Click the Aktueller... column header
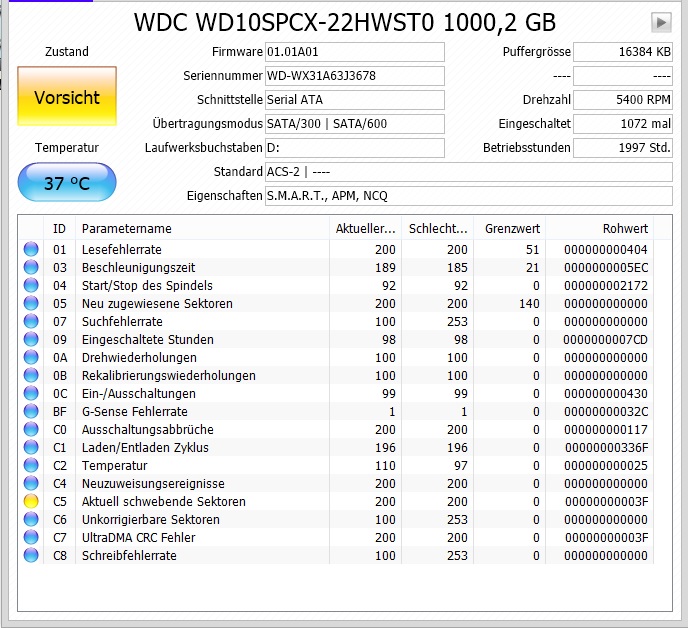Viewport: 688px width, 628px height. click(x=366, y=228)
